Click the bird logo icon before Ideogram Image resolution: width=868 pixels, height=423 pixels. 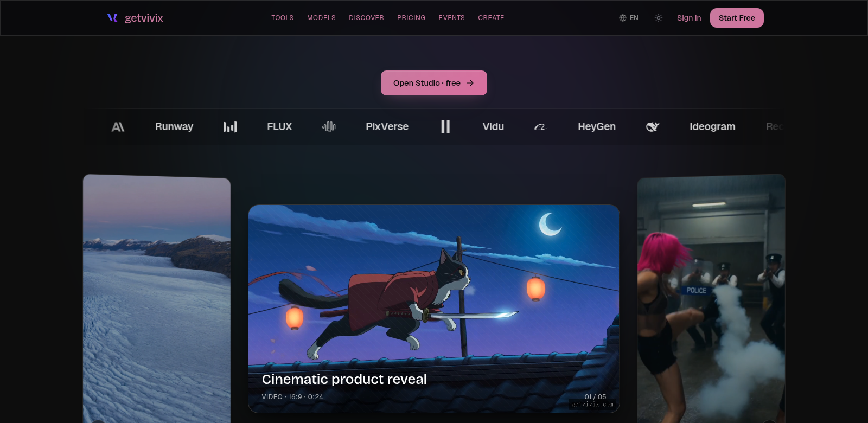click(653, 127)
